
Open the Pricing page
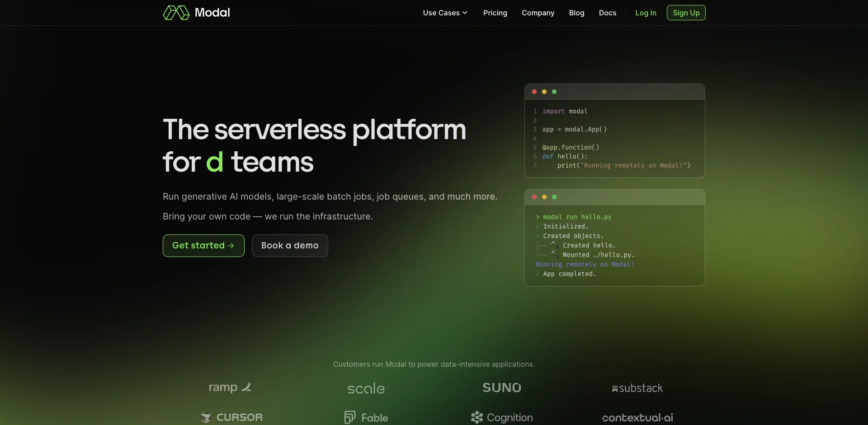(x=495, y=13)
